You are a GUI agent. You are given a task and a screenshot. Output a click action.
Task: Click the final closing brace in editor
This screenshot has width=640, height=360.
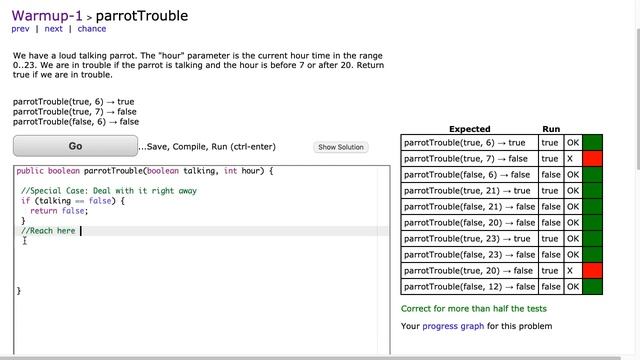pos(18,291)
